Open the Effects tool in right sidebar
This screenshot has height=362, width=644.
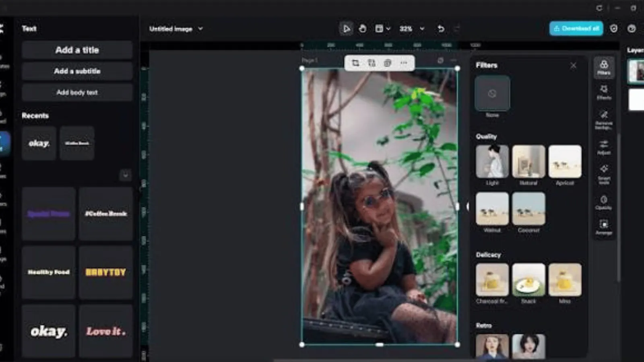[604, 92]
